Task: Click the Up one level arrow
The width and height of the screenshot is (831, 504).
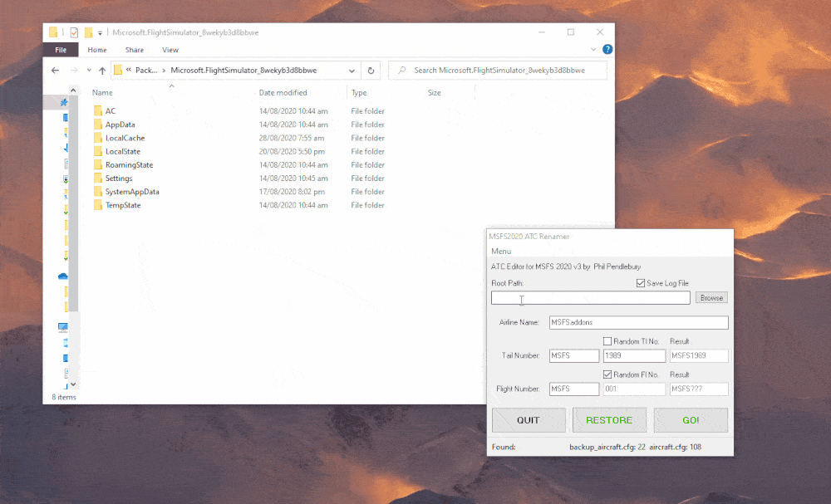Action: pyautogui.click(x=102, y=71)
